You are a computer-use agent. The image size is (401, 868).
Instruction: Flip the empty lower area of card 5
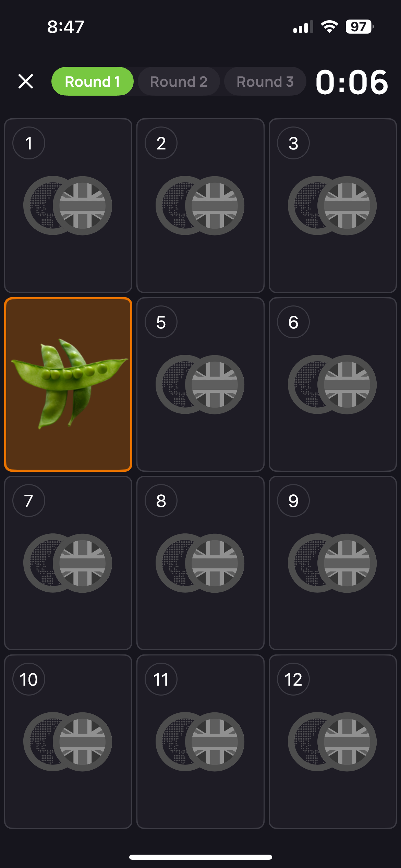pyautogui.click(x=200, y=442)
